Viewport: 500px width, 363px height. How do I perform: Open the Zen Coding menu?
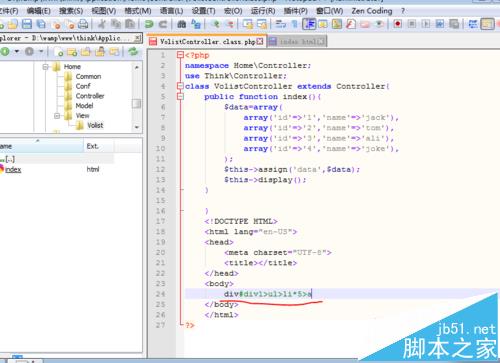coord(372,11)
